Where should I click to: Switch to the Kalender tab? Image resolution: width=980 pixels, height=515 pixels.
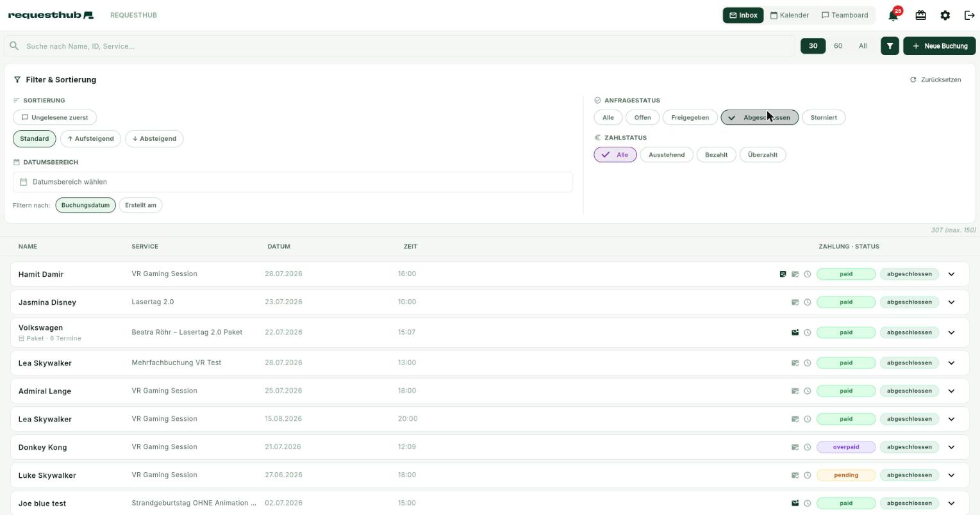click(789, 15)
